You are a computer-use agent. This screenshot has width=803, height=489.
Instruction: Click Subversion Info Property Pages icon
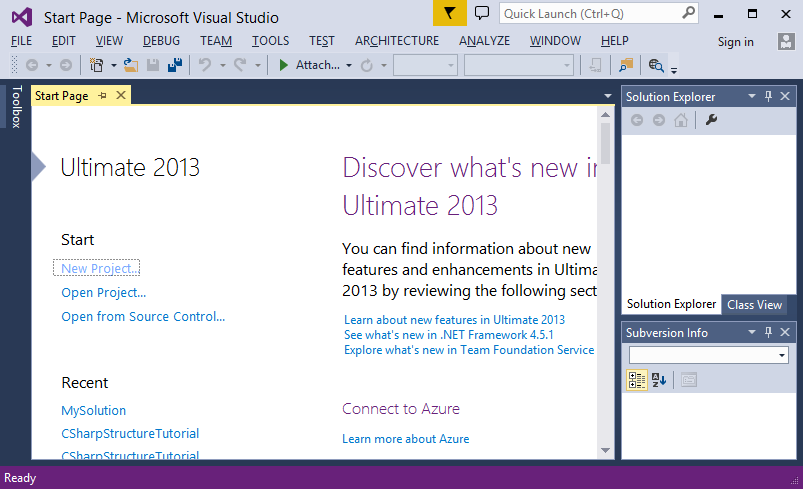(689, 380)
